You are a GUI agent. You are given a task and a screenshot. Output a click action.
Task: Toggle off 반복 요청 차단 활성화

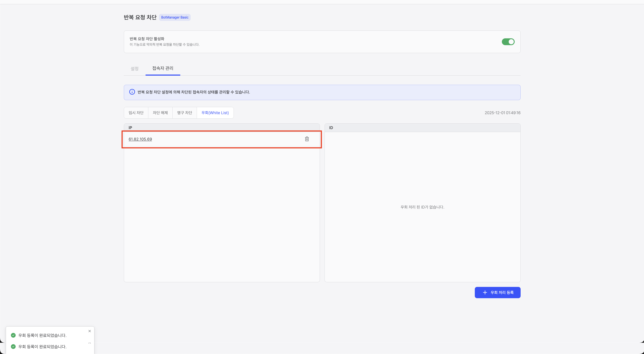[x=508, y=42]
